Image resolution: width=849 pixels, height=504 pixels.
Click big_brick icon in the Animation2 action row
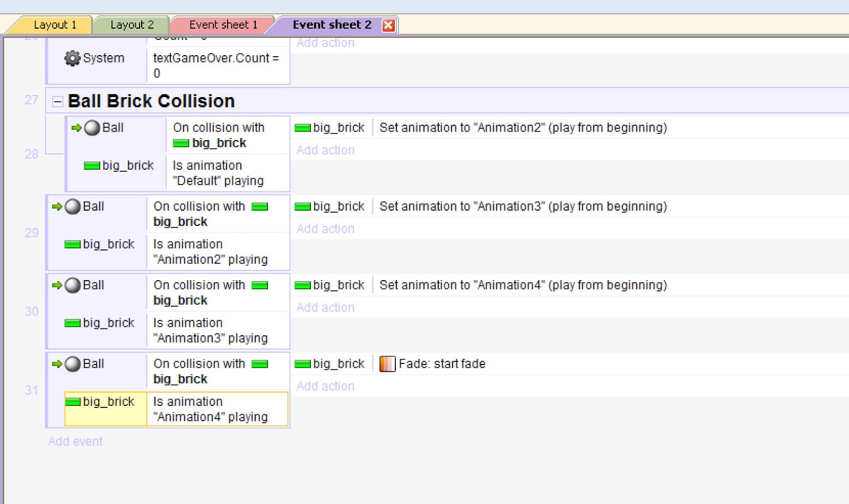302,128
